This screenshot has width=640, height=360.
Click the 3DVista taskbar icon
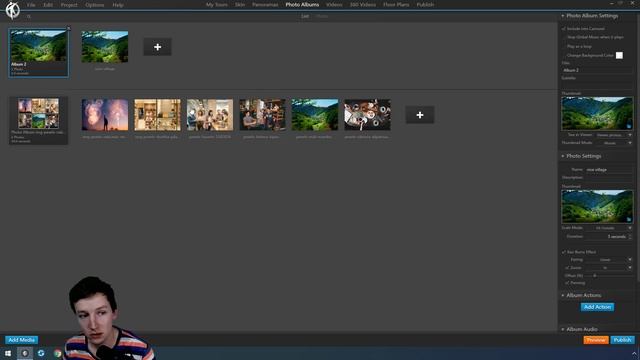[x=25, y=353]
